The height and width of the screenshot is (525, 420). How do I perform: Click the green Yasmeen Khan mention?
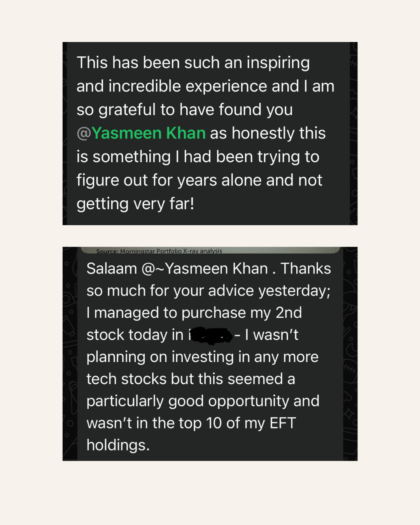click(x=148, y=133)
